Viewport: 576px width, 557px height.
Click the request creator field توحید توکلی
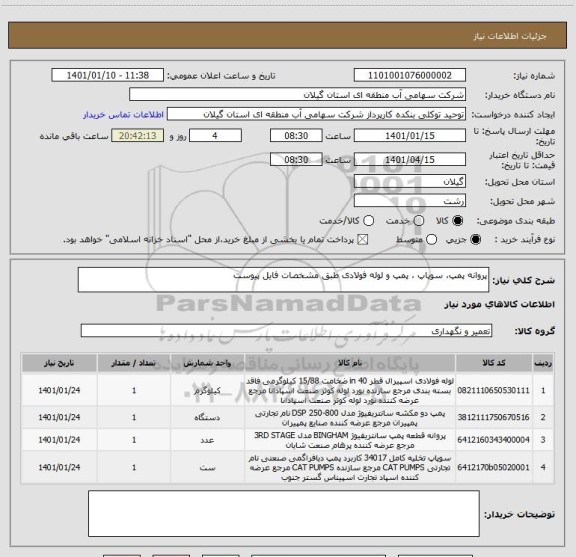pyautogui.click(x=316, y=114)
